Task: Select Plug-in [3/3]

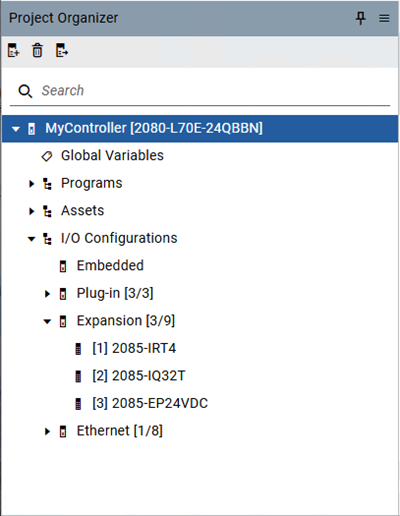Action: 115,293
